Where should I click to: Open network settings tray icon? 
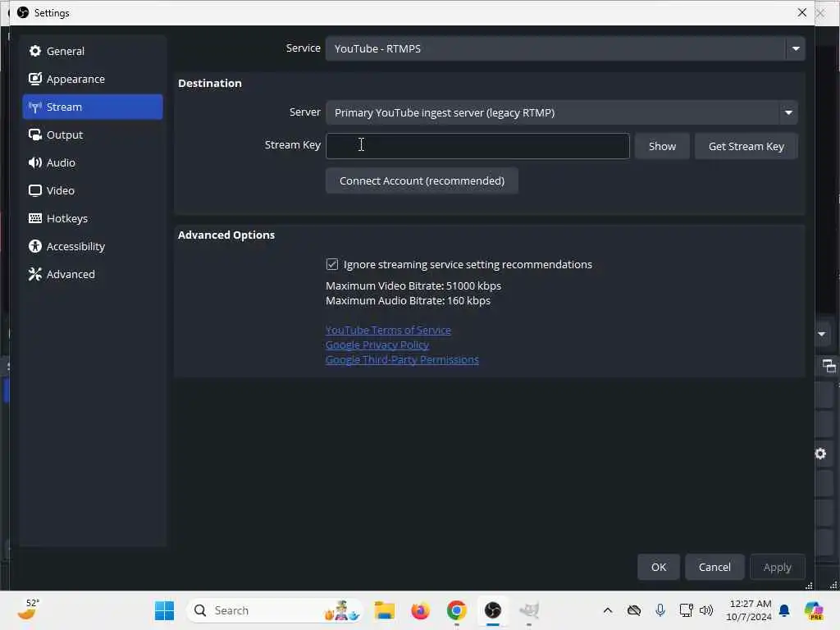(686, 610)
